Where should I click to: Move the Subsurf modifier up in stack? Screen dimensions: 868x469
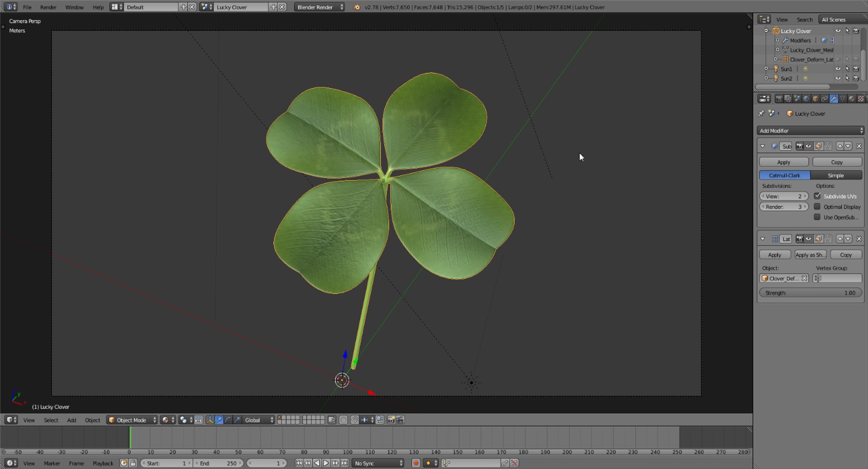(840, 146)
